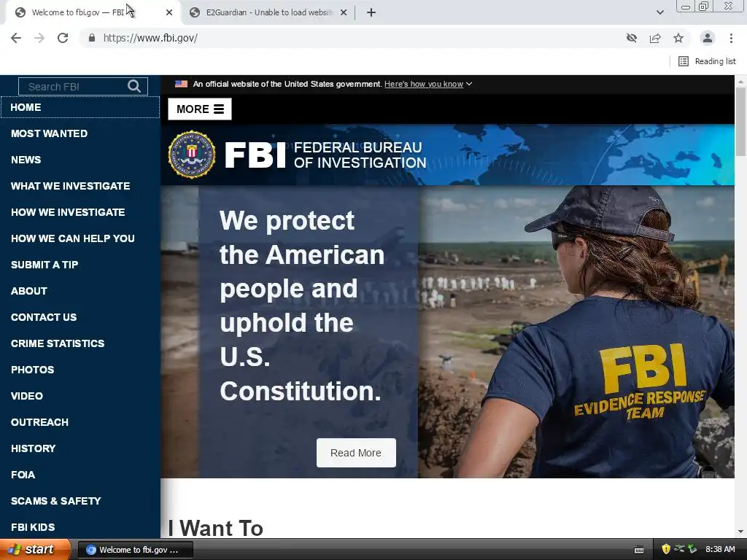Click the page vertical scrollbar thumb
Image resolution: width=747 pixels, height=560 pixels.
point(740,122)
